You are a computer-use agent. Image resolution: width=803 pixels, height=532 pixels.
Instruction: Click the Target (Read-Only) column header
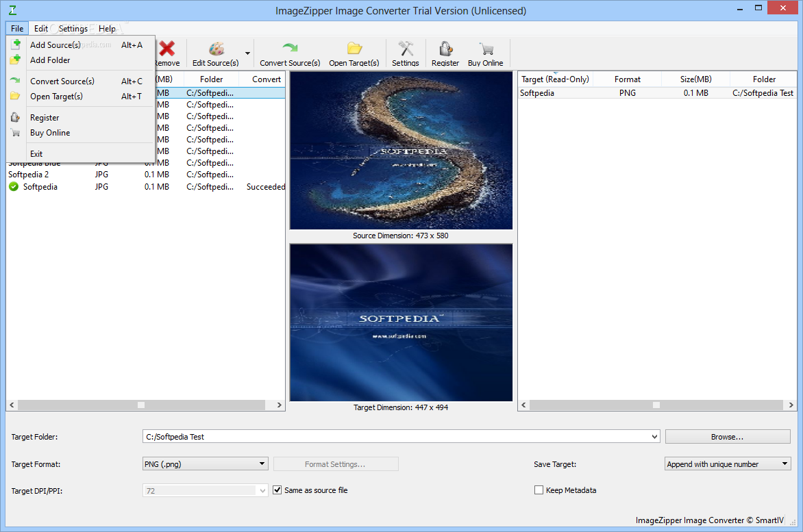point(555,79)
